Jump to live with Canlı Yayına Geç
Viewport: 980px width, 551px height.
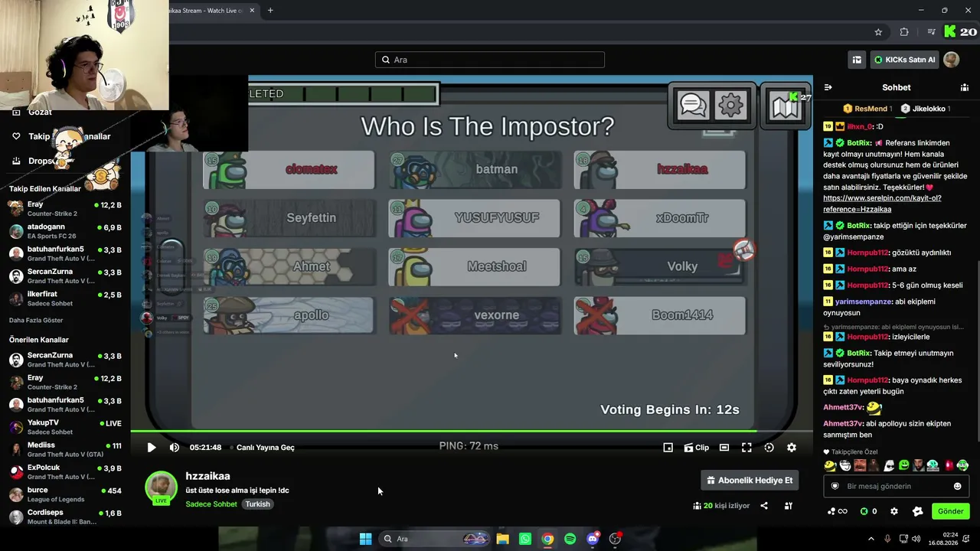point(265,448)
